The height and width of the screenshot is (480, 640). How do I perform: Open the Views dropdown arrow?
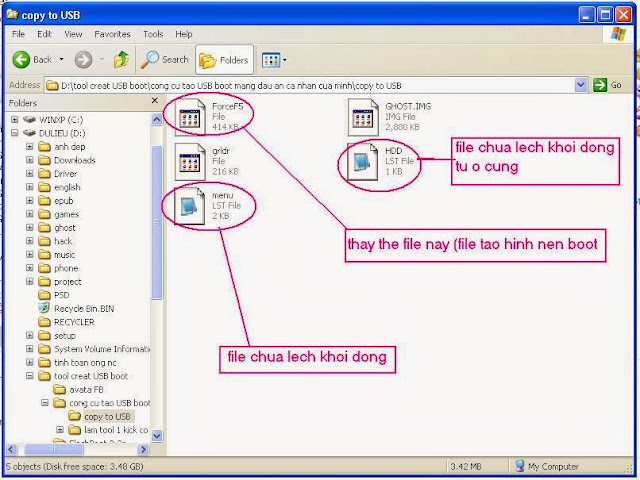(284, 60)
